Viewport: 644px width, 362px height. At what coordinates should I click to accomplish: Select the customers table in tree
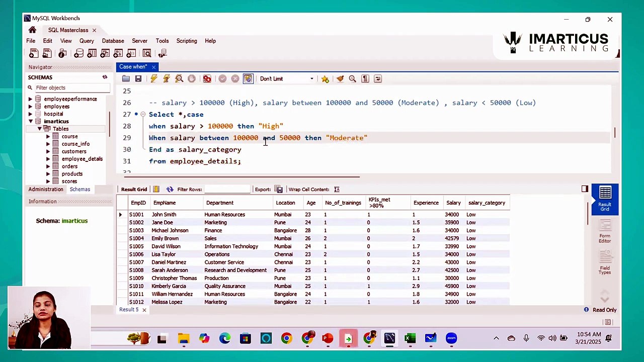click(74, 151)
